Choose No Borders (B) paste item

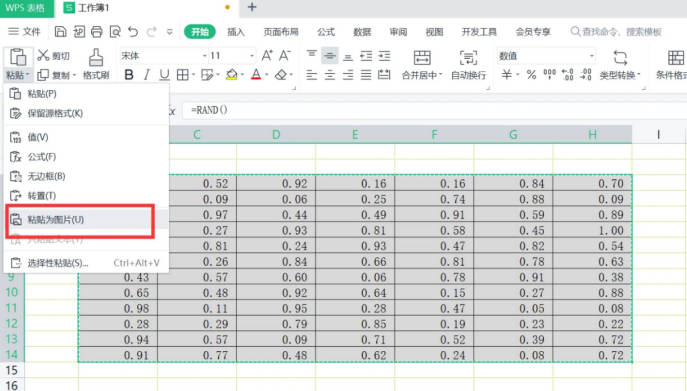86,176
